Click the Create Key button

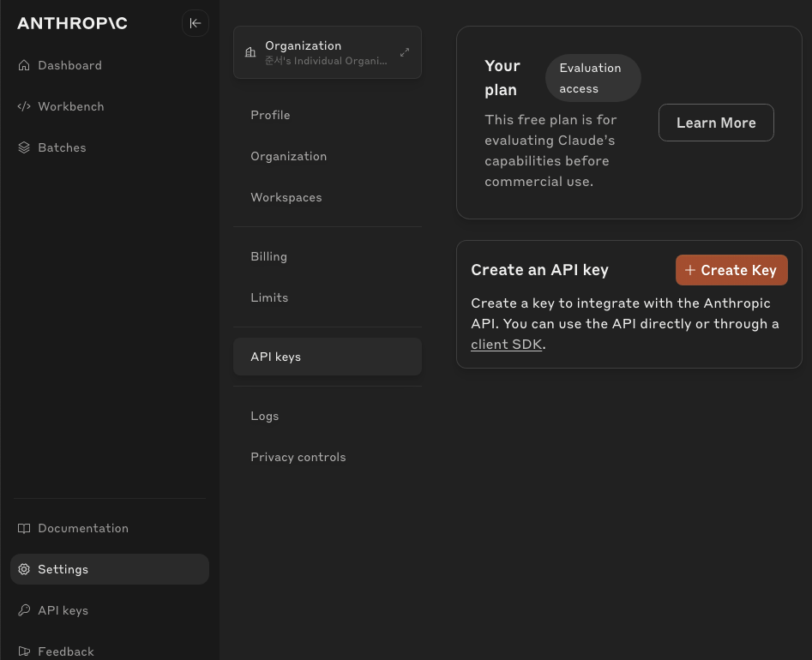pos(731,270)
